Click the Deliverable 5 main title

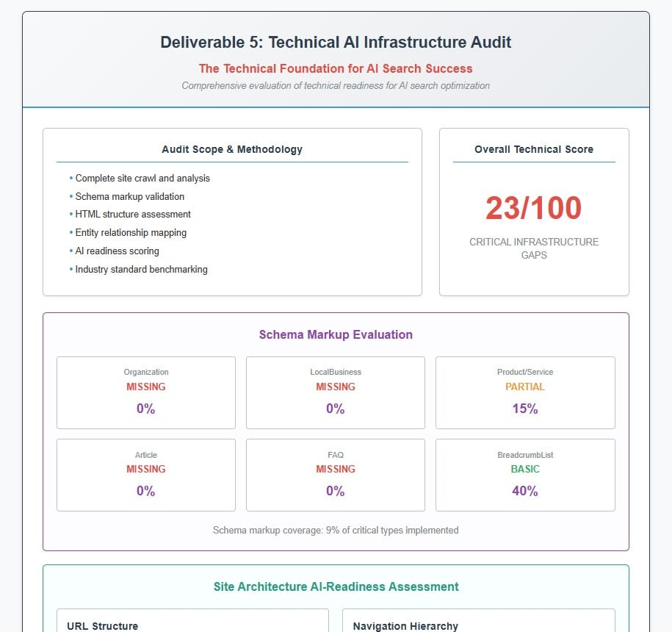336,43
